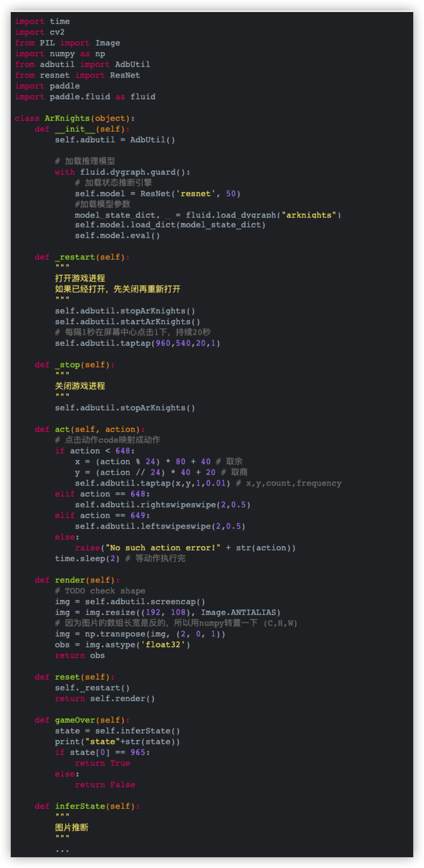The height and width of the screenshot is (868, 424).
Task: Click 'with fluid.dygraph.guard():' line
Action: (x=123, y=172)
